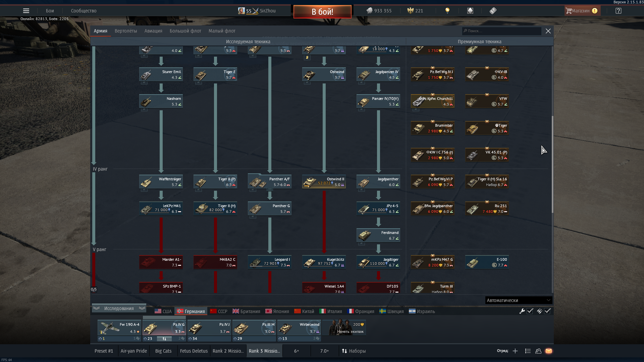Image resolution: width=644 pixels, height=362 pixels.
Task: Open the hamburger main menu
Action: (x=26, y=11)
